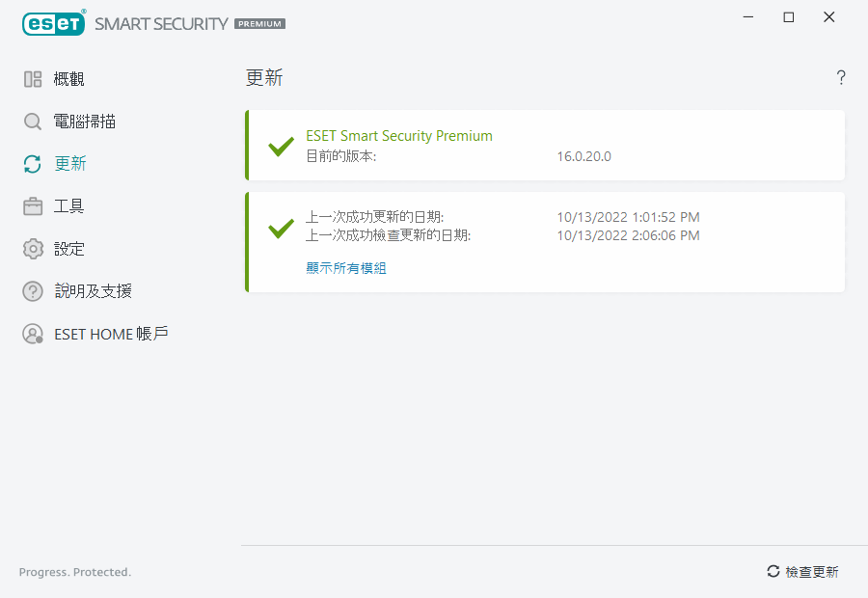Click the Tools briefcase icon

click(x=33, y=206)
